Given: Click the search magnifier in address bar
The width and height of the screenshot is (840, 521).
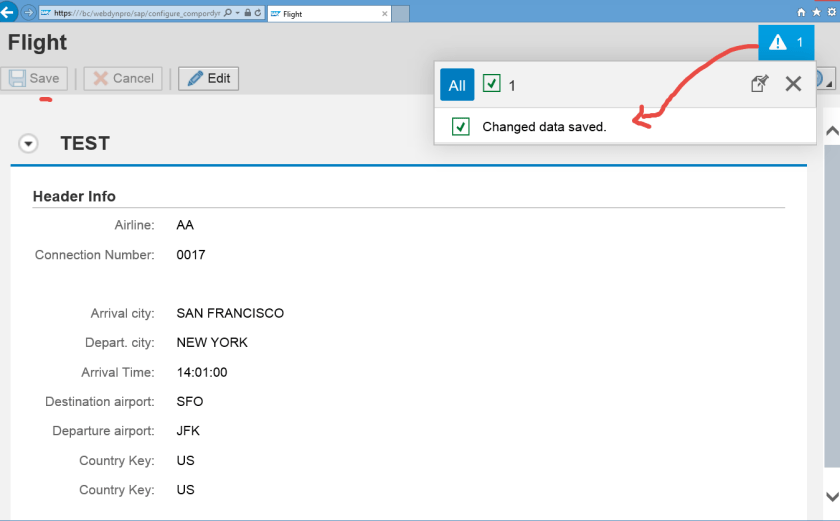Looking at the screenshot, I should coord(228,13).
